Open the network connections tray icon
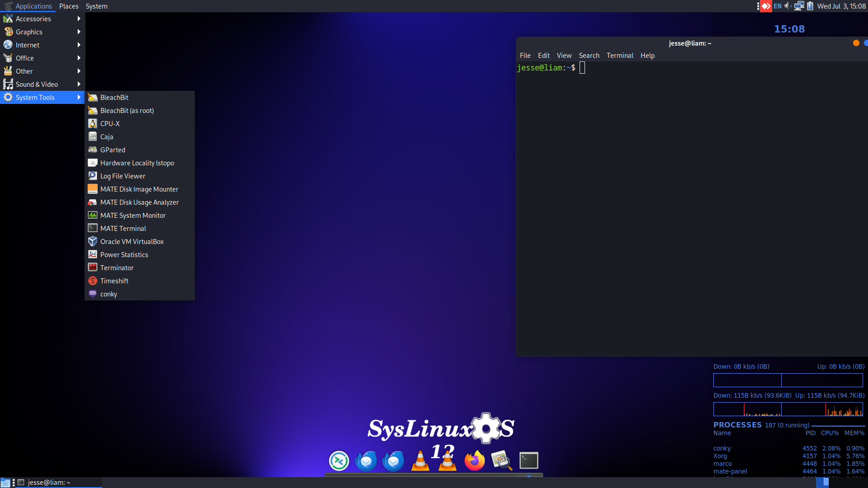The height and width of the screenshot is (488, 868). [x=799, y=6]
